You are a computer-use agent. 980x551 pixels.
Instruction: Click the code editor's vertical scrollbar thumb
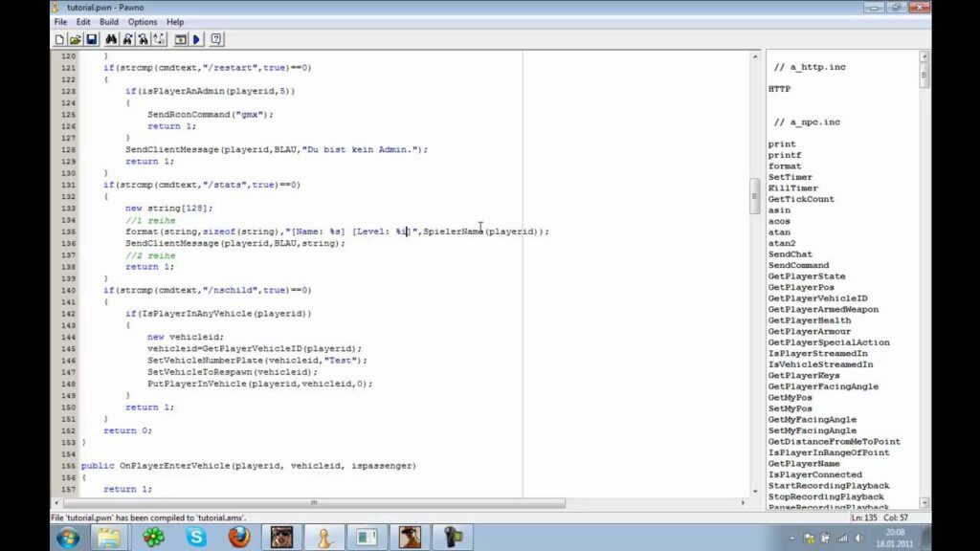coord(754,194)
